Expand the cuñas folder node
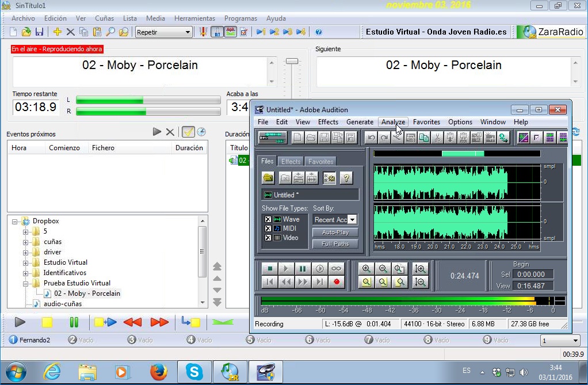The height and width of the screenshot is (385, 588). coord(25,242)
